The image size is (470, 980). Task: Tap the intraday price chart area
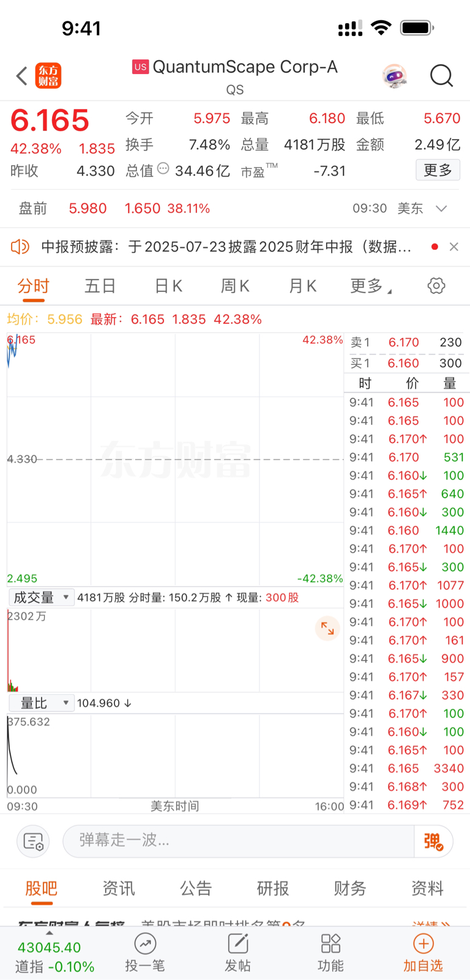[175, 459]
